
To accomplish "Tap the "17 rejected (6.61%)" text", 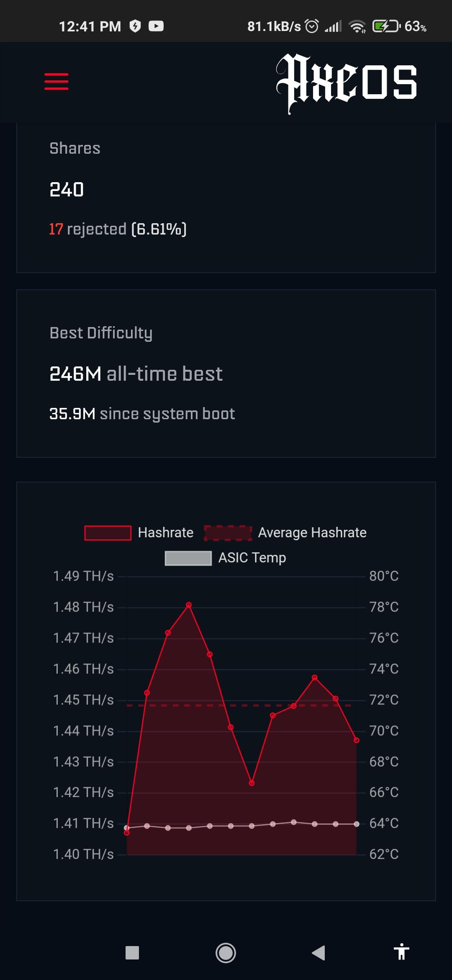I will (118, 229).
